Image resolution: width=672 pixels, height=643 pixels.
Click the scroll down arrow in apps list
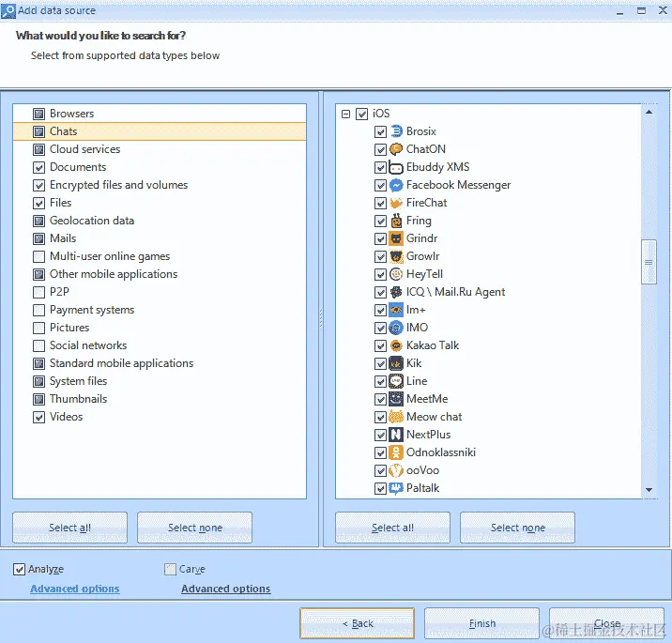pos(649,490)
